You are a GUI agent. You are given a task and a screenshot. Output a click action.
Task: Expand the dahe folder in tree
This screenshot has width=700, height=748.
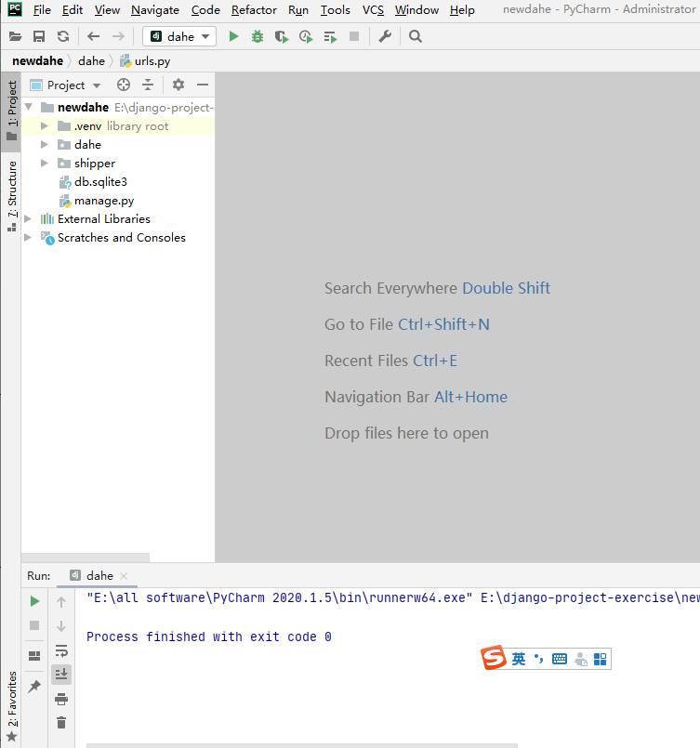(45, 145)
